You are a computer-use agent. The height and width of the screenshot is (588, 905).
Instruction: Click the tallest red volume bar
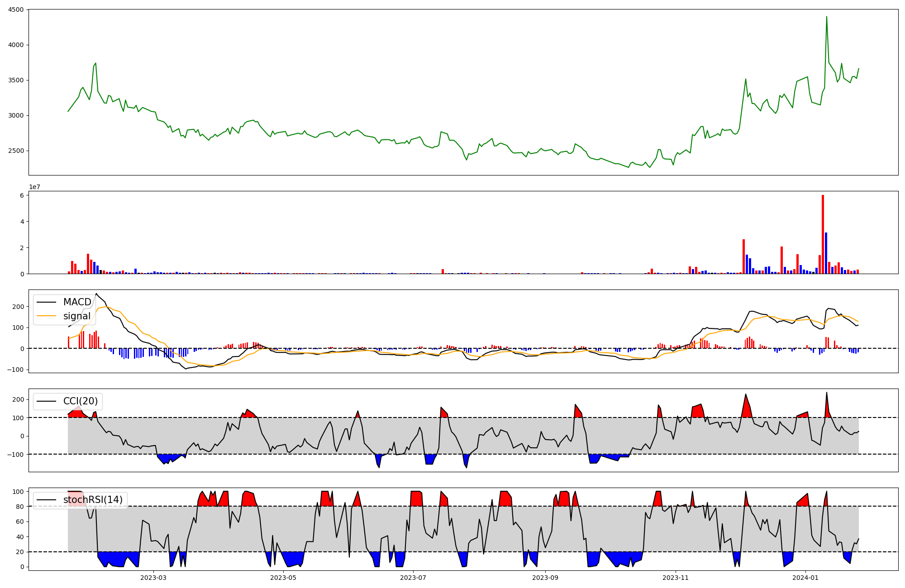tap(823, 235)
